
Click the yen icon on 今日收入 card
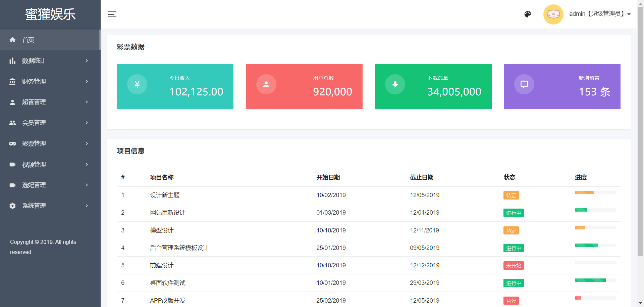(137, 84)
